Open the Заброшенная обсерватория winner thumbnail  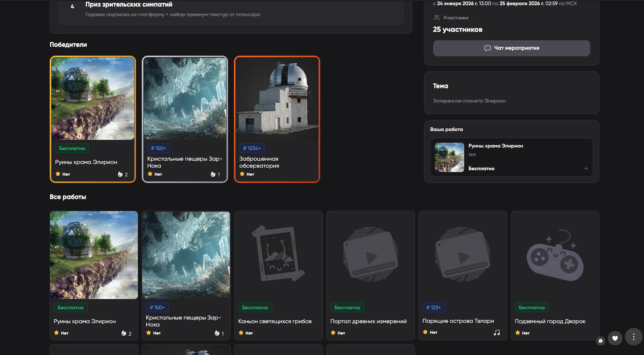pyautogui.click(x=277, y=98)
